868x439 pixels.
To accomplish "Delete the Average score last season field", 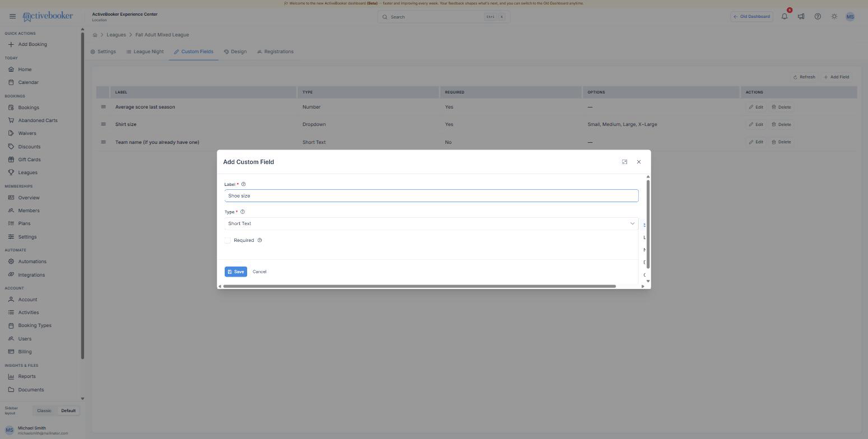I will [781, 107].
